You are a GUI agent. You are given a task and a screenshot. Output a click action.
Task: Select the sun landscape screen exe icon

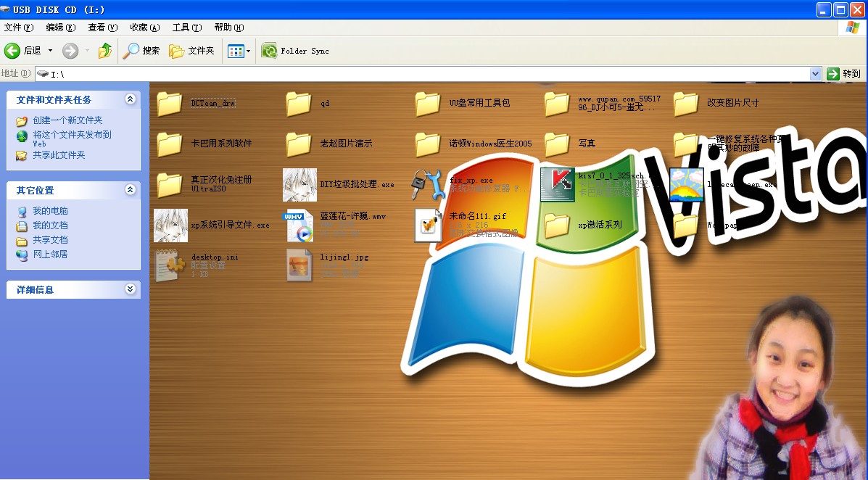pyautogui.click(x=687, y=184)
